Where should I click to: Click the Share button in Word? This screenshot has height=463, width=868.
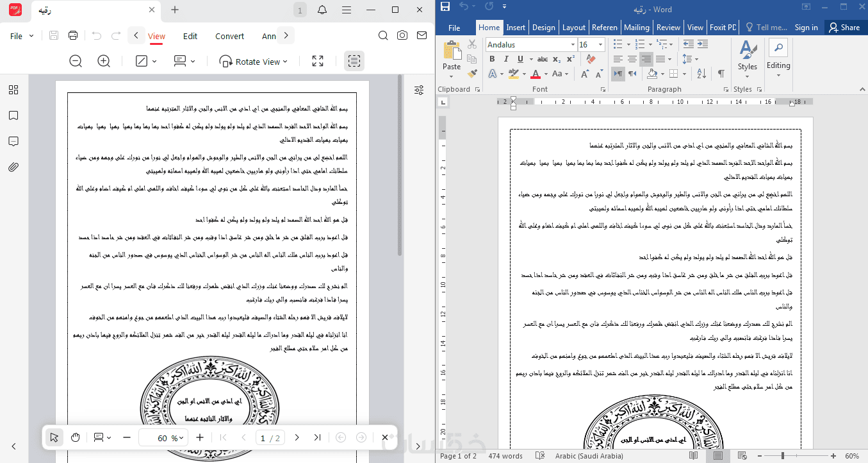tap(844, 28)
